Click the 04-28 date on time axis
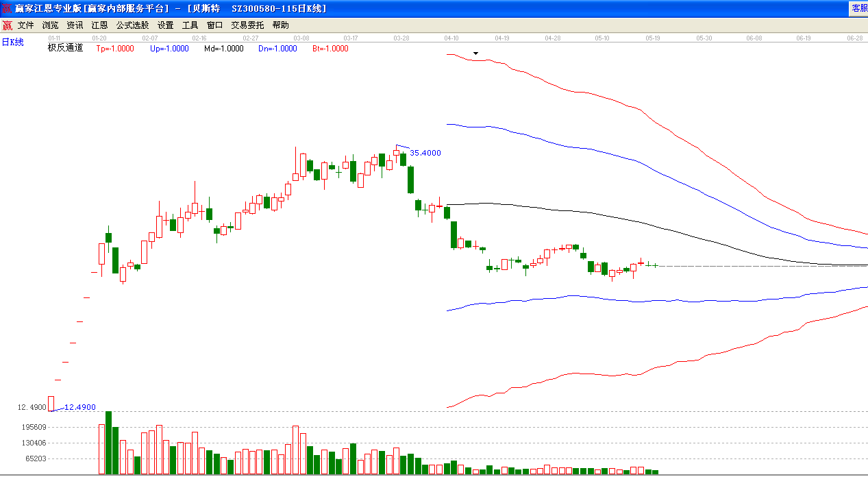 (x=553, y=38)
